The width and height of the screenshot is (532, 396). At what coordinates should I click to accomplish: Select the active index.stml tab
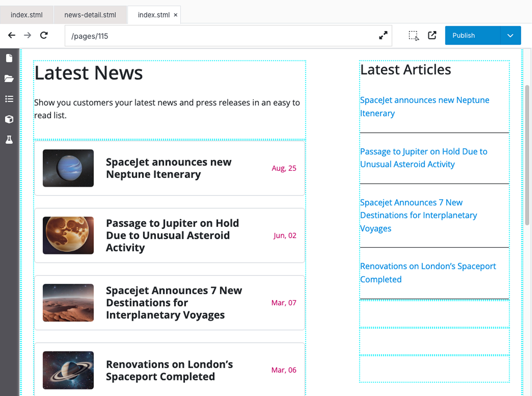[x=154, y=15]
